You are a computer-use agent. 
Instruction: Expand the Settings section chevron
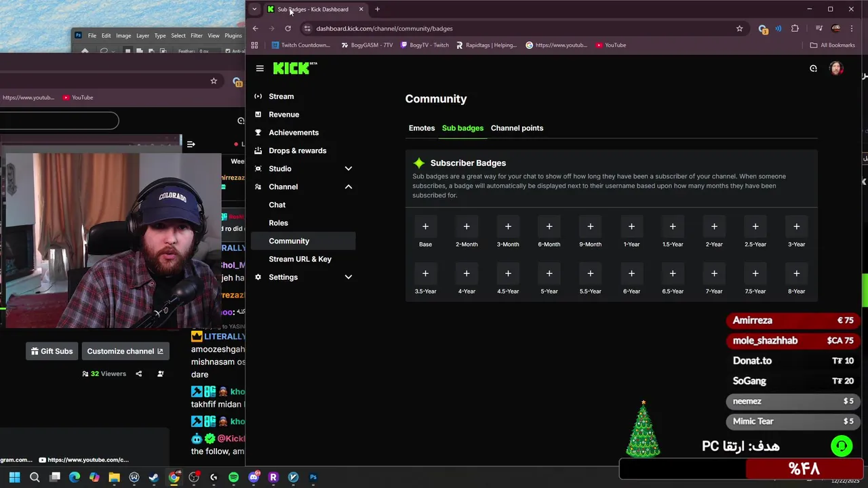tap(349, 277)
